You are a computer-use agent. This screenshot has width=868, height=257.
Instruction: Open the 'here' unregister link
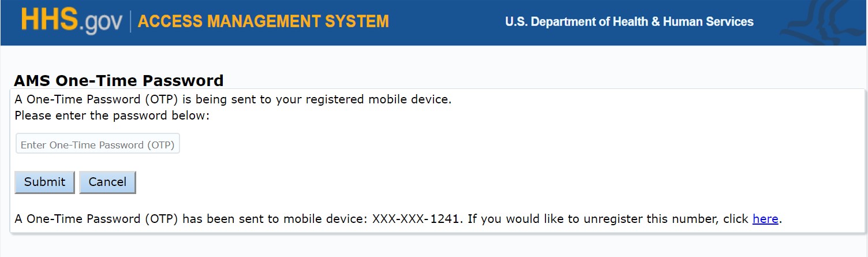pos(765,219)
